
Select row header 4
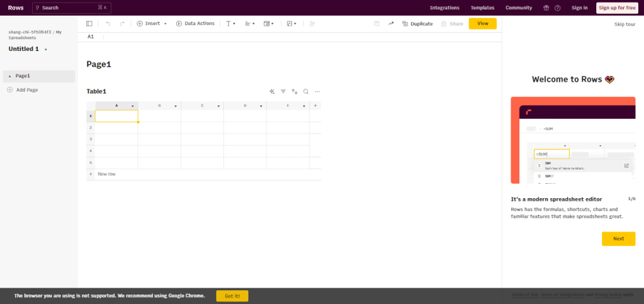click(x=91, y=151)
